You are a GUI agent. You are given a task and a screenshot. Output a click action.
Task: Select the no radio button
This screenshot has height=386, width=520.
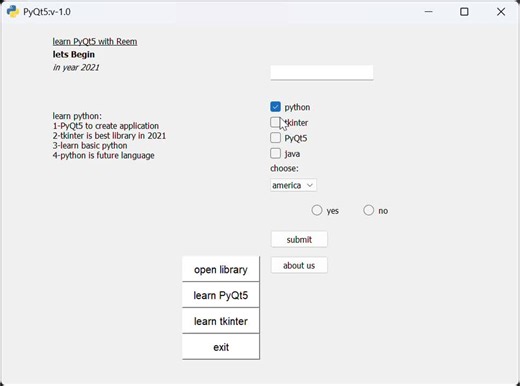tap(368, 210)
